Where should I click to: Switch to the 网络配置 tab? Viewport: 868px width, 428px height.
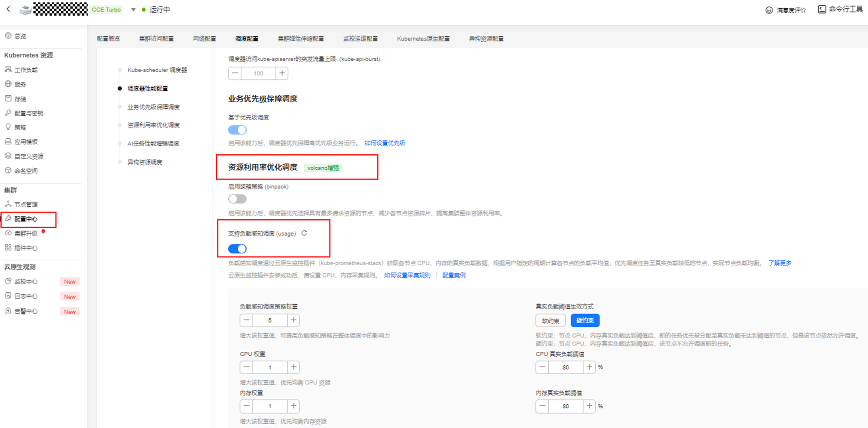204,38
